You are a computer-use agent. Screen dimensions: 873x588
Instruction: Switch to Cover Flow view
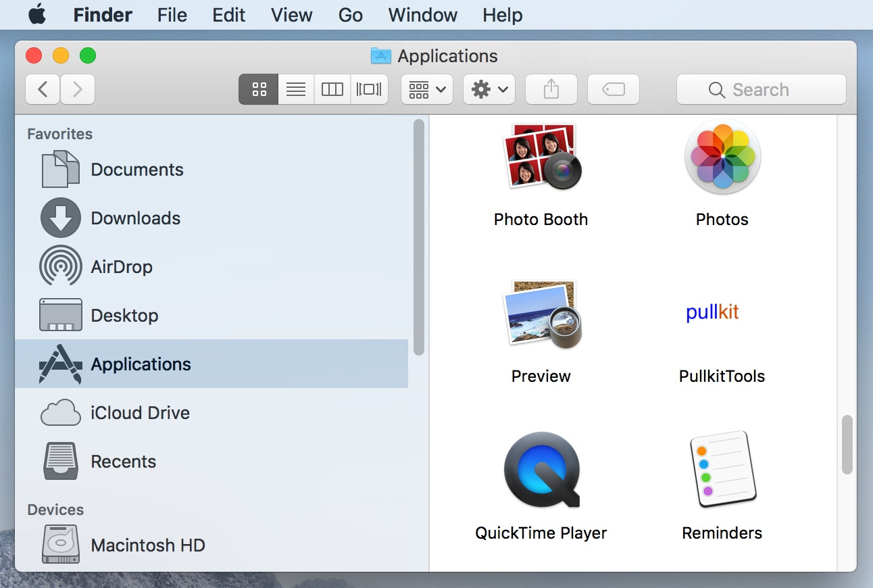coord(369,89)
